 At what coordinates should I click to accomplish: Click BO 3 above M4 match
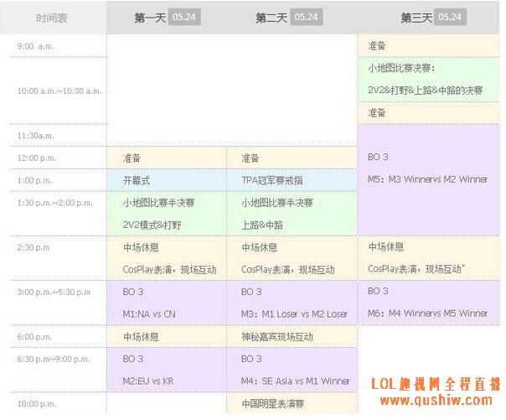251,359
